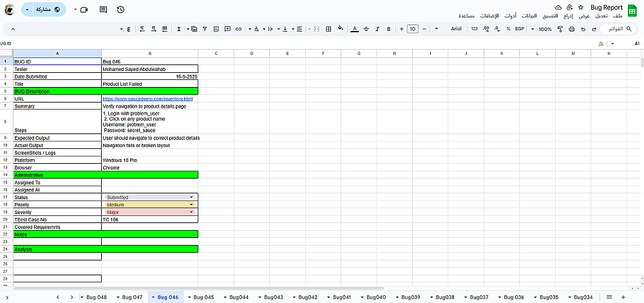644x303 pixels.
Task: Toggle italic formatting
Action: pos(377,29)
